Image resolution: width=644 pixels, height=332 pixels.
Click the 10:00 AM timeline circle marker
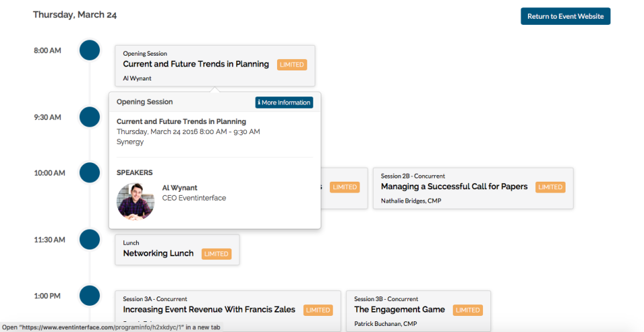point(89,172)
